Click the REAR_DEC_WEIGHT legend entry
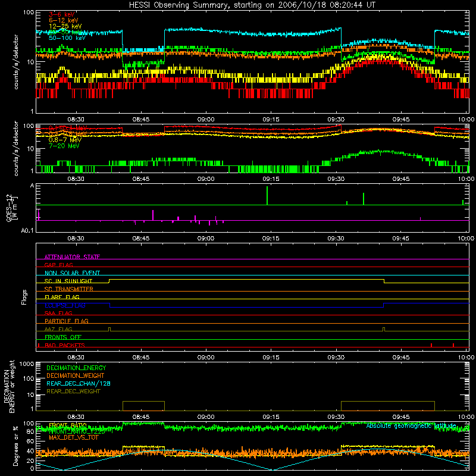Screen dimensions: 476x476 [x=73, y=392]
